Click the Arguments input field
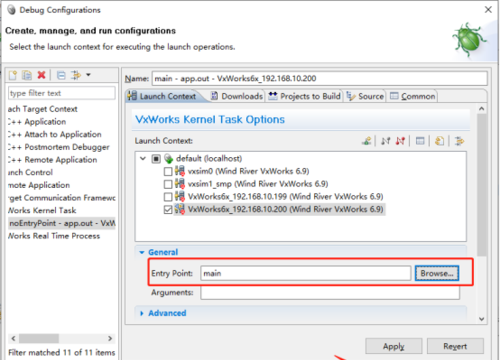Viewport: 500px width, 360px height. click(x=330, y=293)
